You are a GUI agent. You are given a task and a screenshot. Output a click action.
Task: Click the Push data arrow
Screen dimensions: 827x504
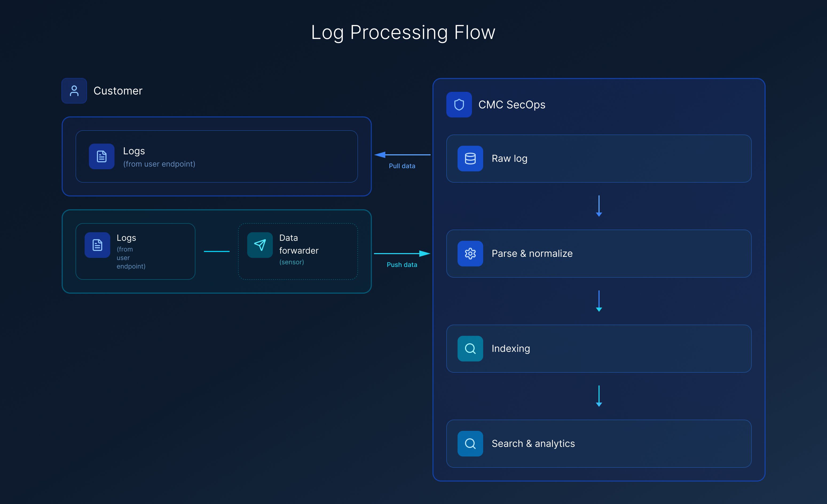click(x=401, y=254)
